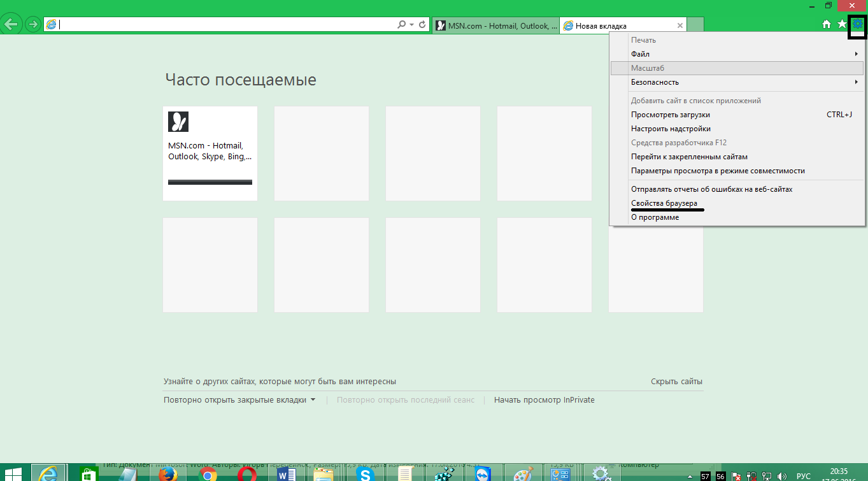Open dropdown next to Повторно открыть закрытые вкладки
This screenshot has height=481, width=868.
(313, 400)
